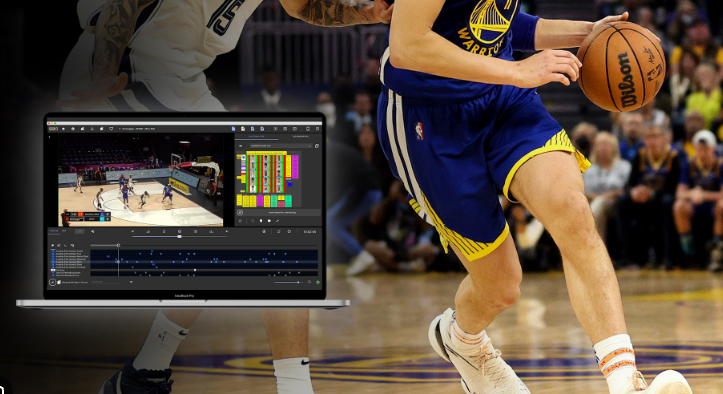This screenshot has width=723, height=394.
Task: Click the playback position slider below transport controls
Action: click(179, 236)
